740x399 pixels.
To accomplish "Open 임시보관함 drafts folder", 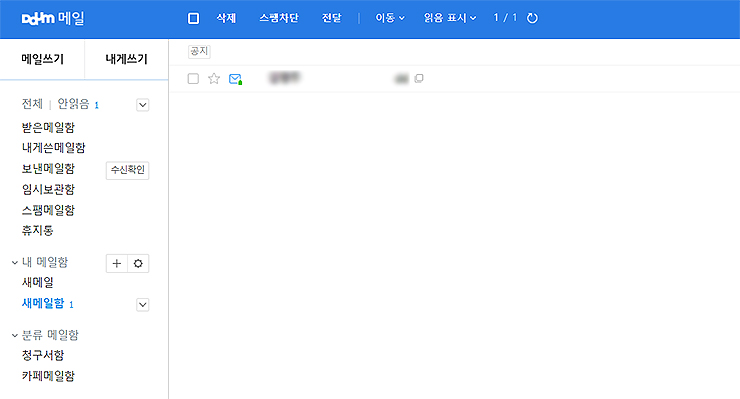I will (48, 189).
